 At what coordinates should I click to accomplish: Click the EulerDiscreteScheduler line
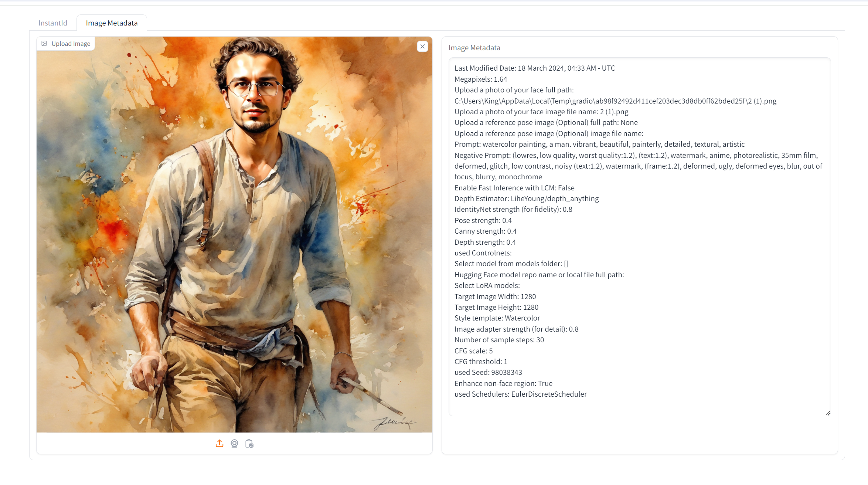(x=520, y=394)
